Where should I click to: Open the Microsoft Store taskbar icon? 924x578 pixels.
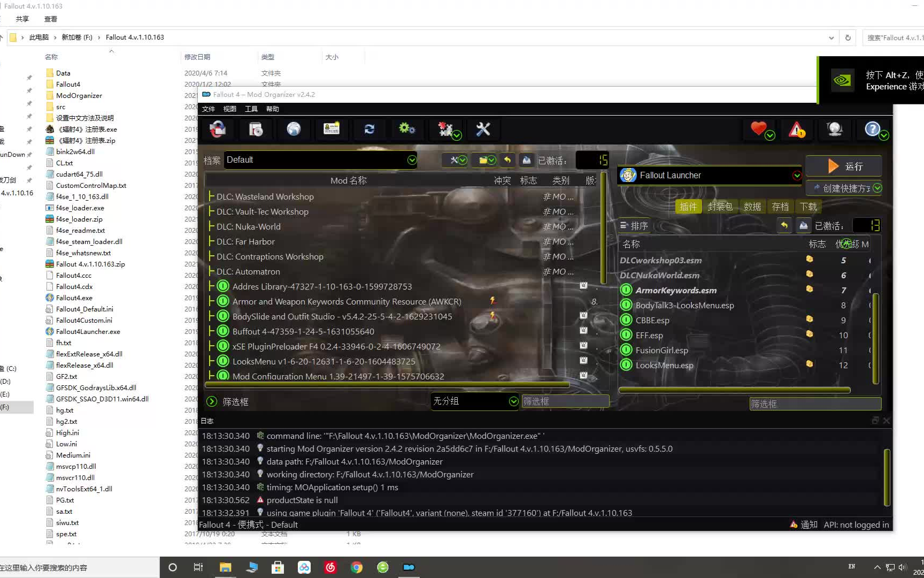click(278, 567)
